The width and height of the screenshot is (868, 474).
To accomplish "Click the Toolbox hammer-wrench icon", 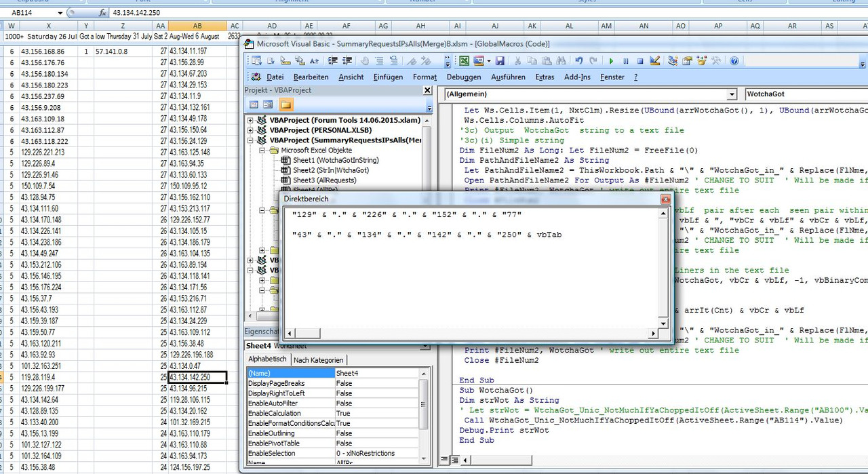I will pyautogui.click(x=715, y=61).
